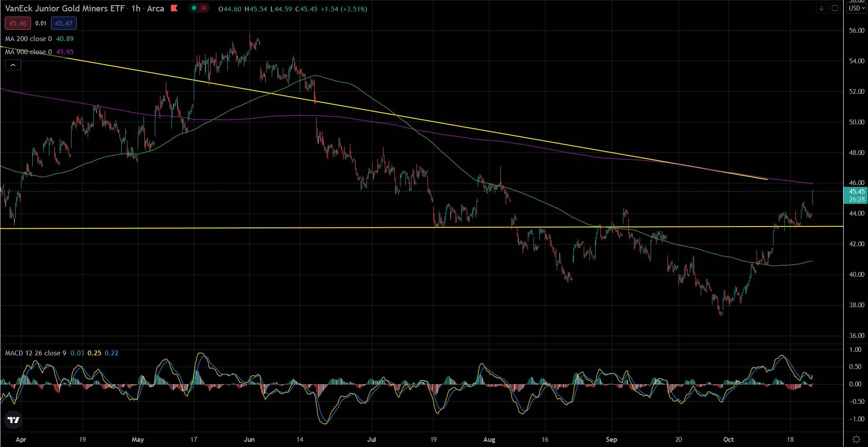Click the 45.45 current price label
The height and width of the screenshot is (447, 868).
click(x=857, y=192)
